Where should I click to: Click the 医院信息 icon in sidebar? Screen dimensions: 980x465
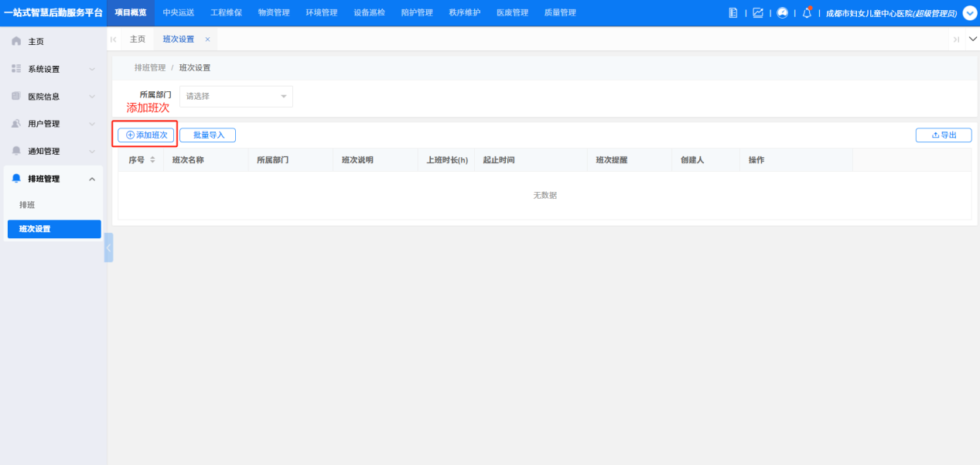click(x=16, y=96)
